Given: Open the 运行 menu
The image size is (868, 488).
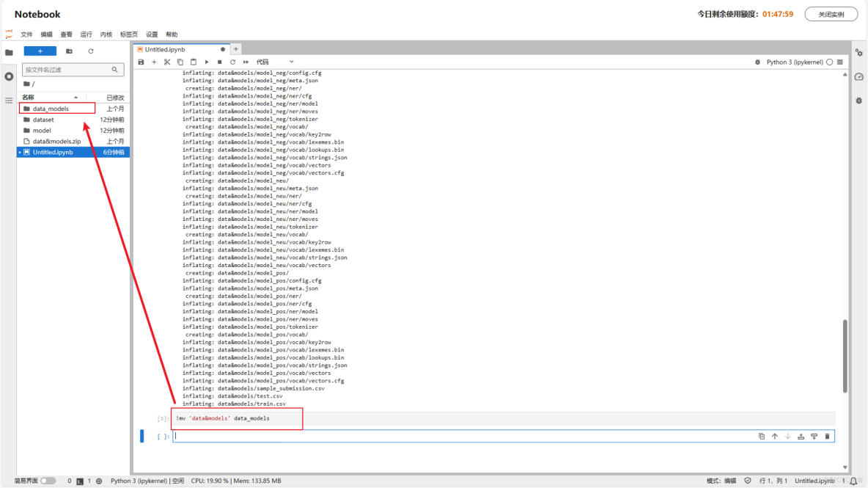Looking at the screenshot, I should (87, 34).
